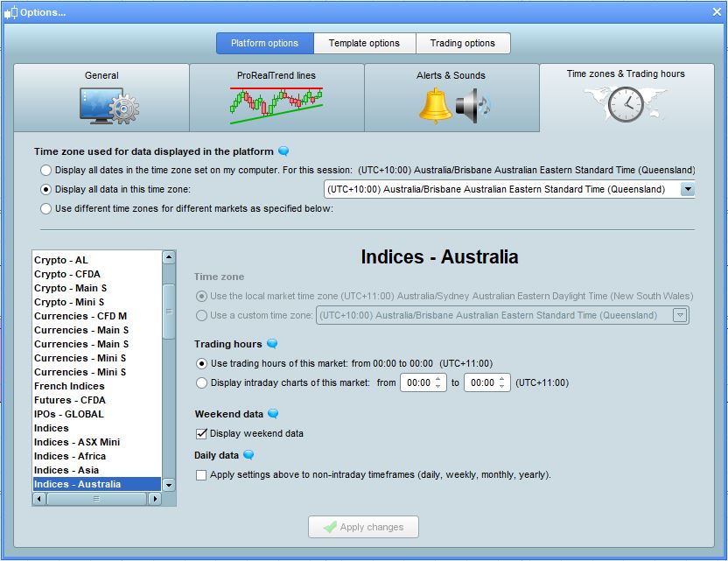
Task: Select 'Crypto - CFDA' in market list
Action: (97, 274)
